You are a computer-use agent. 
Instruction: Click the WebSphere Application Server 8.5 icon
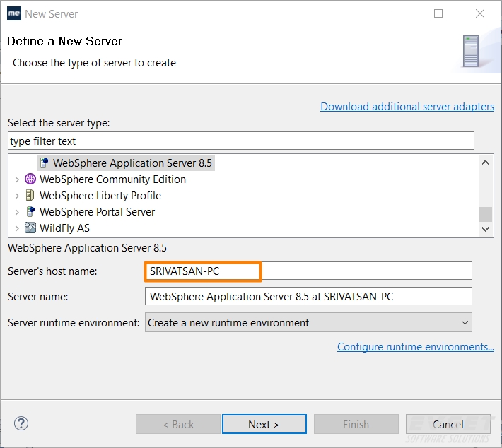[x=44, y=163]
